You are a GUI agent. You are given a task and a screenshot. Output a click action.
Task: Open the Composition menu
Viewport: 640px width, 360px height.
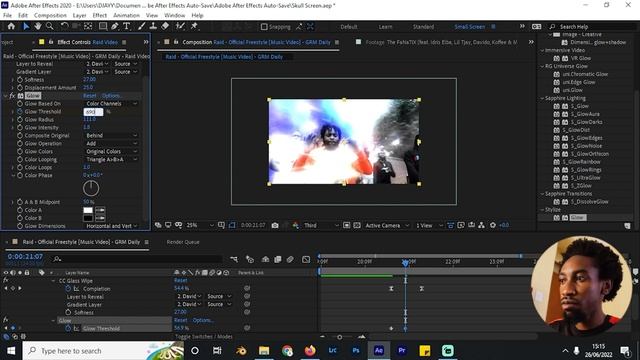click(50, 15)
